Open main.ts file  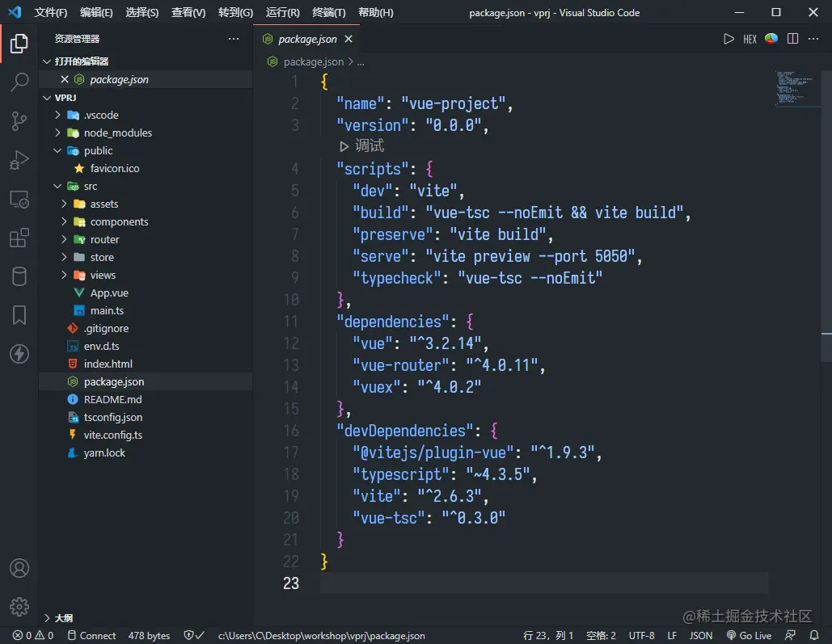pos(107,310)
